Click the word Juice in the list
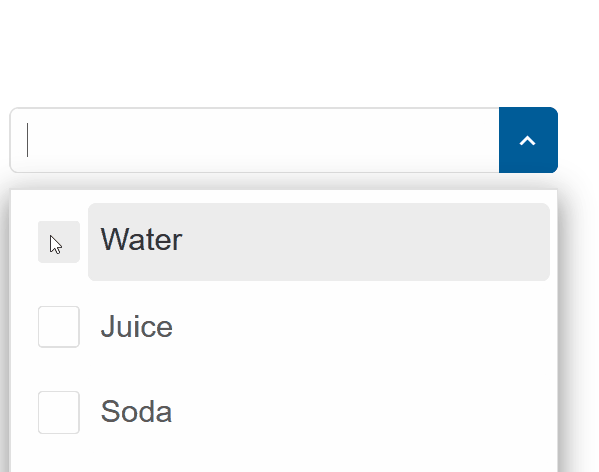The width and height of the screenshot is (599, 472). click(136, 327)
